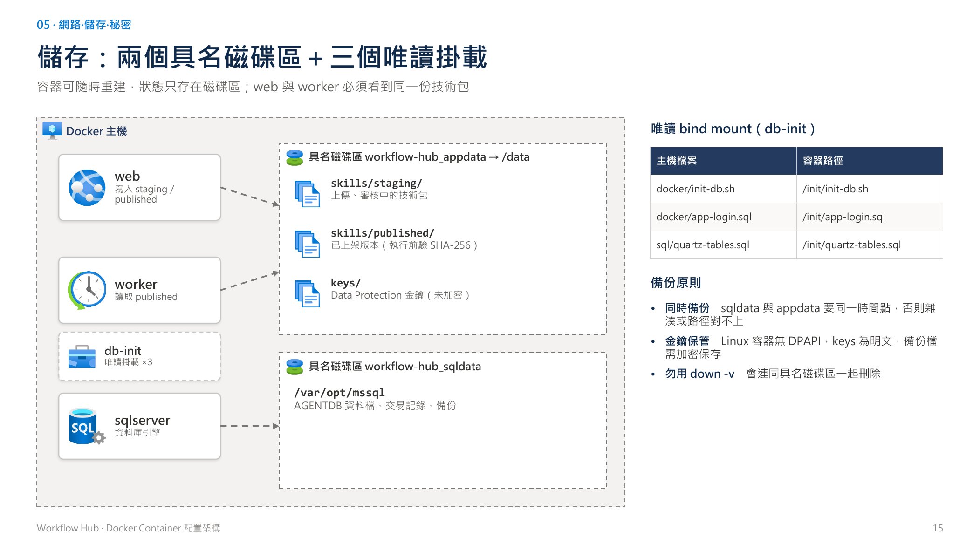980x551 pixels.
Task: Click the web container globe icon
Action: point(87,187)
